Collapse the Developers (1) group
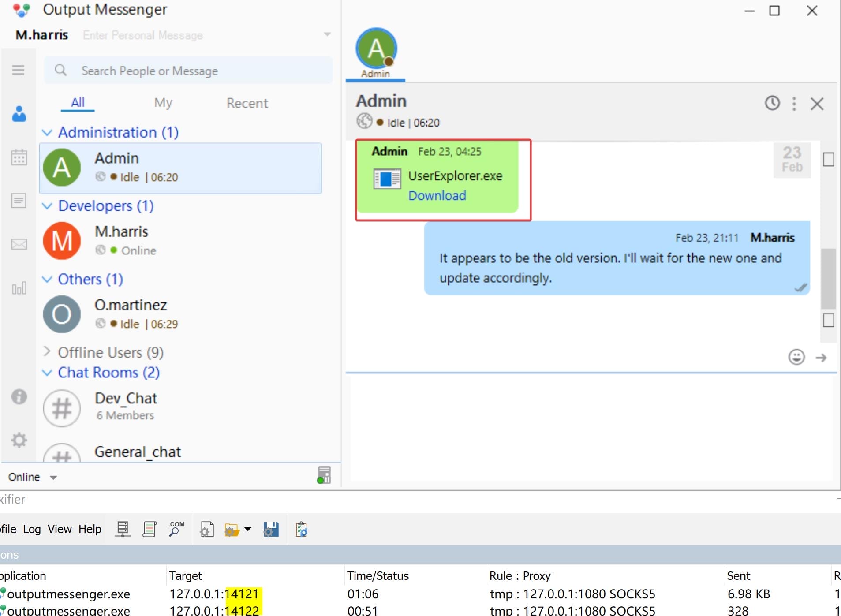 pyautogui.click(x=47, y=206)
